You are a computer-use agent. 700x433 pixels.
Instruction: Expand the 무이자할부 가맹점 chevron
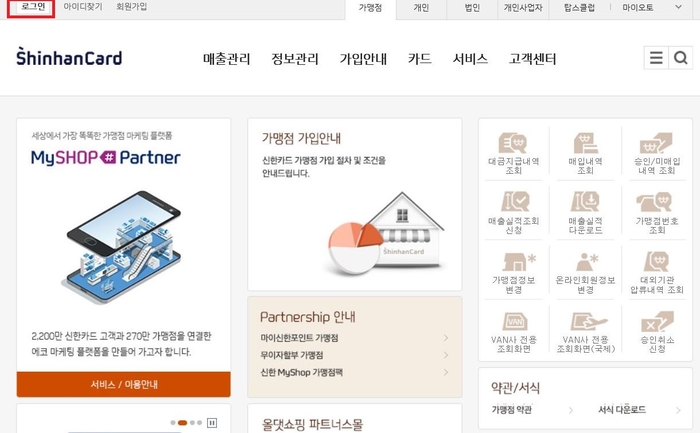pos(446,355)
